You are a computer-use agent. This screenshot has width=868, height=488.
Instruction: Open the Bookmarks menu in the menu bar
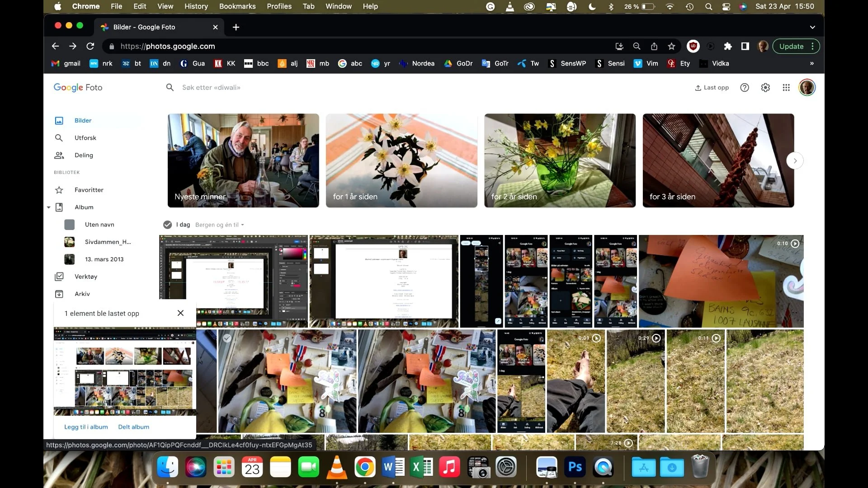pos(237,6)
